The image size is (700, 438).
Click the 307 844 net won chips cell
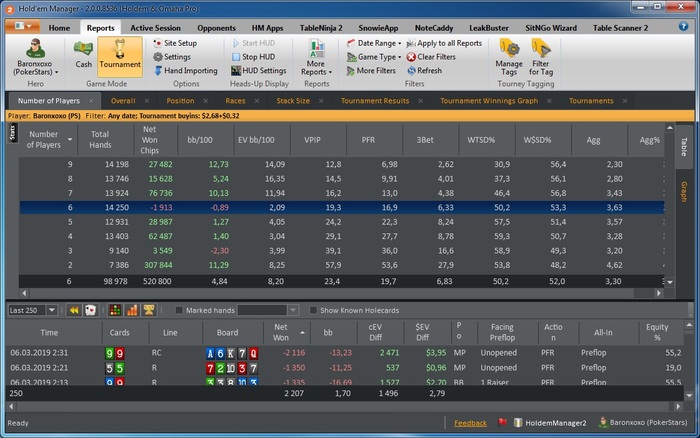(158, 265)
